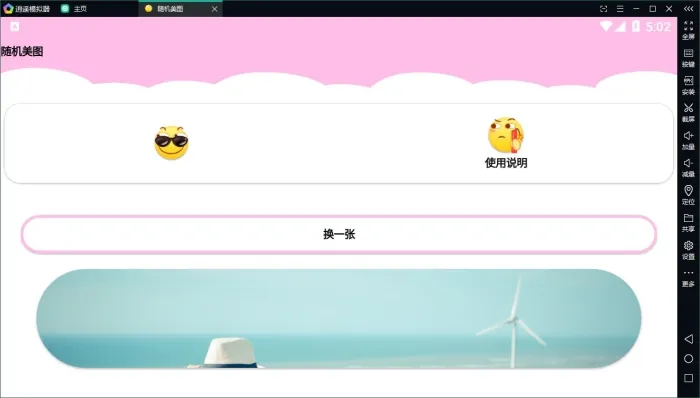
Task: Click the battery status icon
Action: tap(636, 26)
